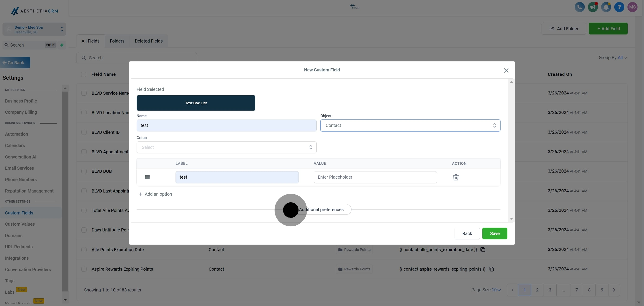Click the help question mark icon
This screenshot has width=644, height=306.
[619, 7]
